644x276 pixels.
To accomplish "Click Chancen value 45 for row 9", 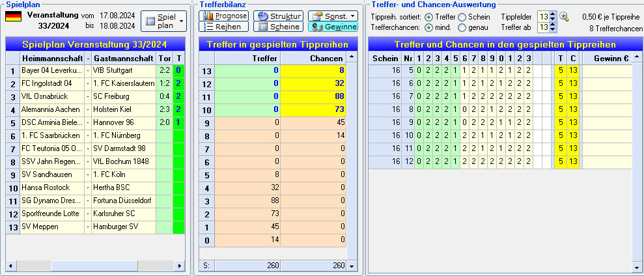I will [313, 122].
